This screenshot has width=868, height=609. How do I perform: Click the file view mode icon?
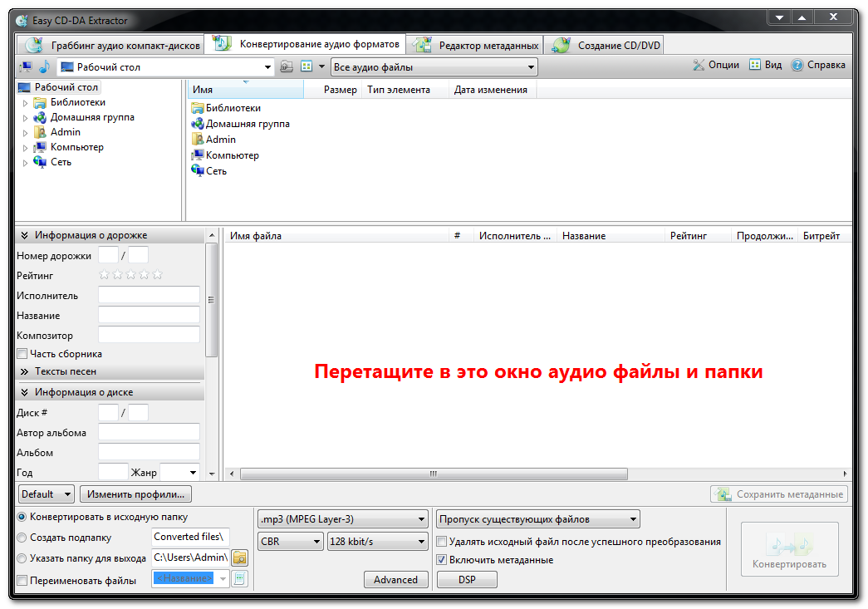click(x=306, y=66)
